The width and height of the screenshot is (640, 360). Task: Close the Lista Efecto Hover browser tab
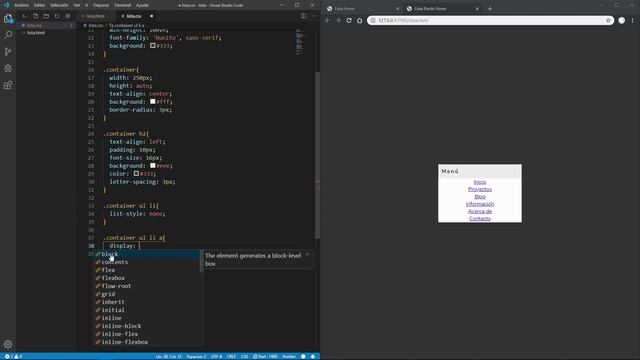click(477, 9)
